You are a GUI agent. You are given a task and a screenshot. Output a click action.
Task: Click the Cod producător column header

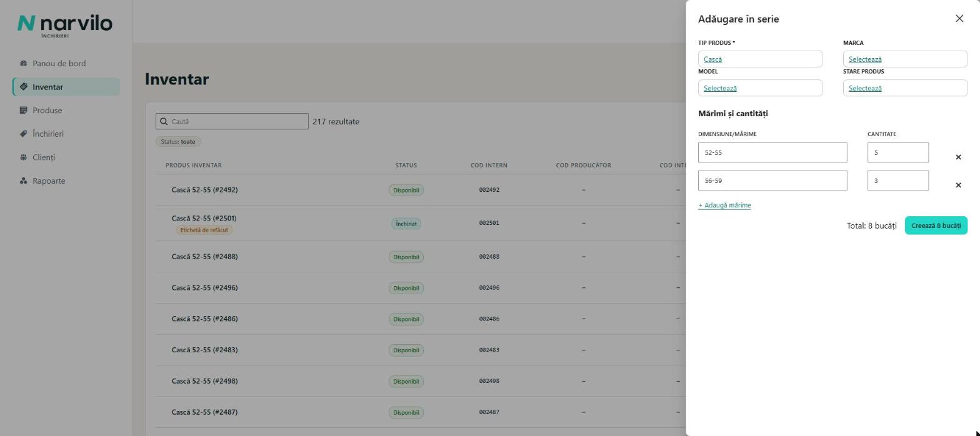[584, 166]
